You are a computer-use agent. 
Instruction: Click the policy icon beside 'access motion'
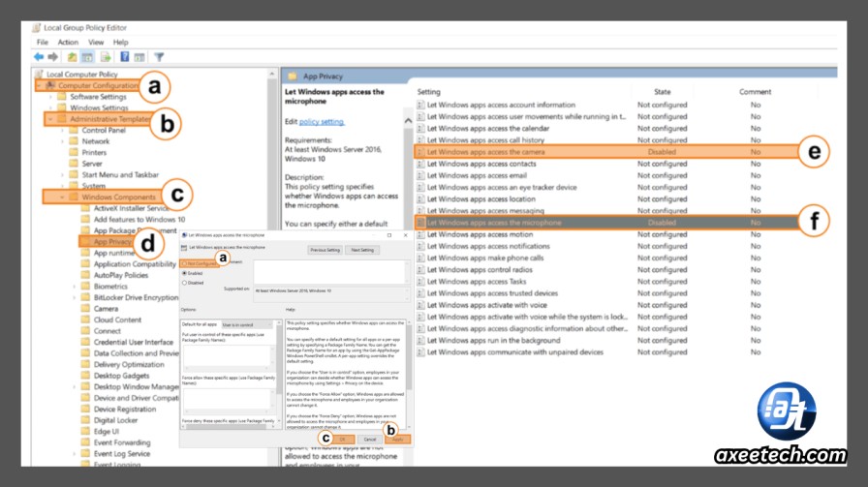coord(421,234)
